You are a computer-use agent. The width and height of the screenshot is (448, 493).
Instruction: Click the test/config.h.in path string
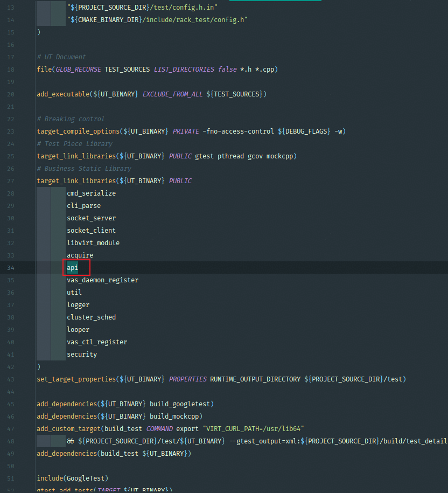142,7
